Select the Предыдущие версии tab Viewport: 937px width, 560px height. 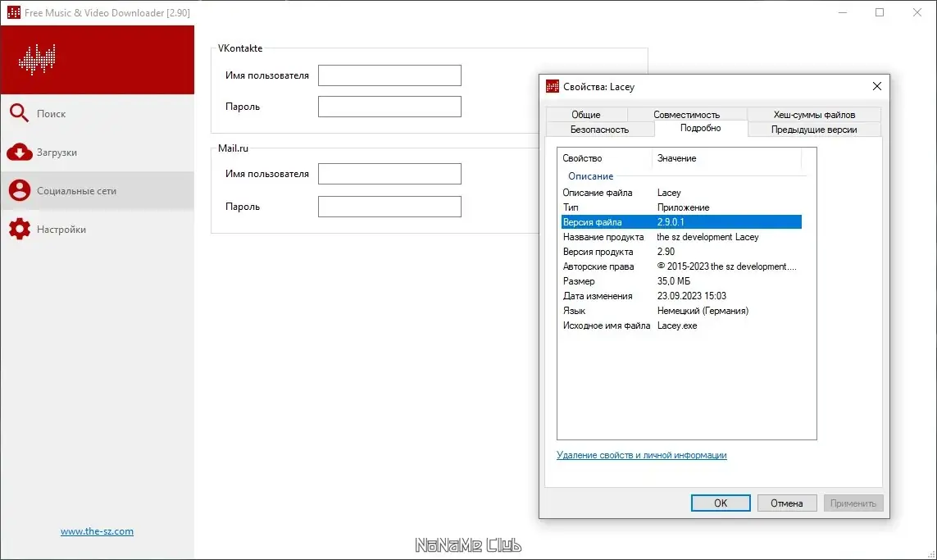pyautogui.click(x=814, y=129)
